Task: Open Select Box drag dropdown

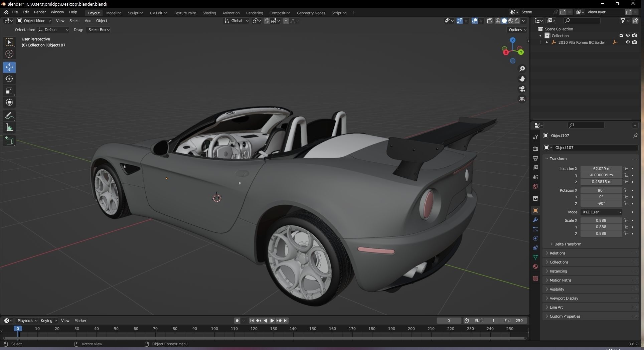Action: [99, 30]
